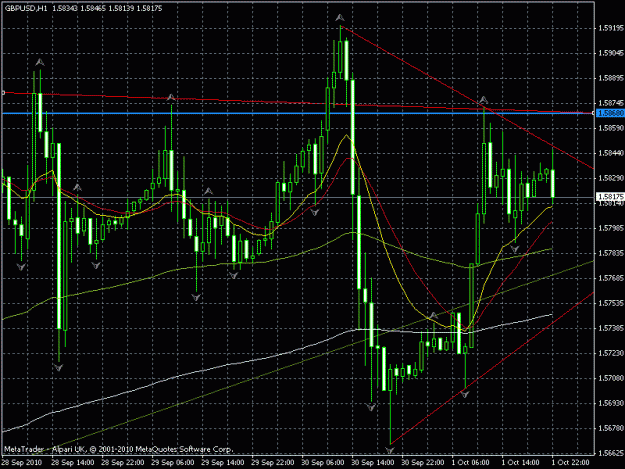Click price axis label 1.59045

tap(610, 53)
